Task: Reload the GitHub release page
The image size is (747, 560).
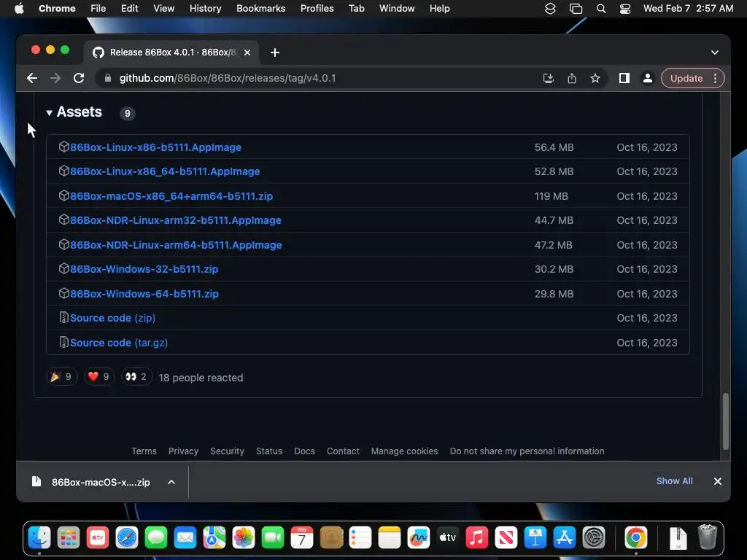Action: click(79, 78)
